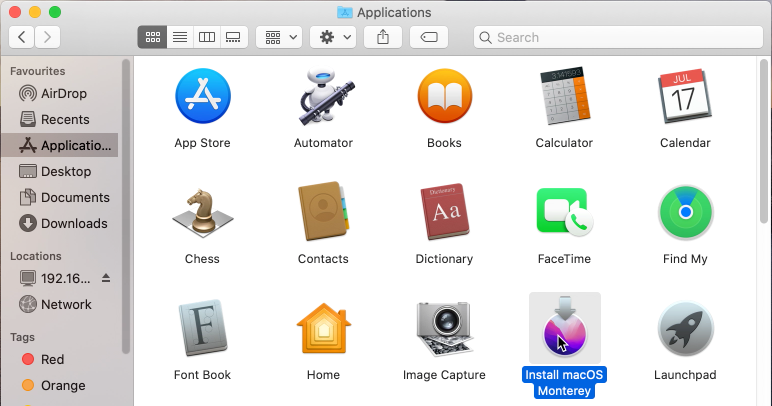772x406 pixels.
Task: Open Recents in the sidebar
Action: [x=60, y=119]
